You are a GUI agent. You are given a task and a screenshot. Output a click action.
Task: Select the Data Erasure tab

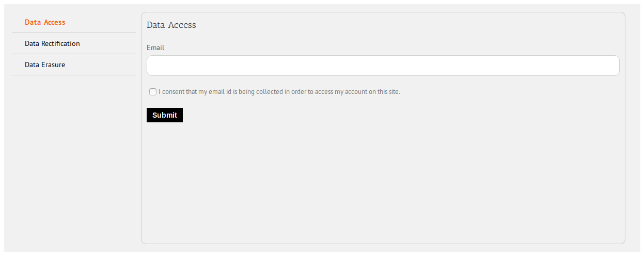pyautogui.click(x=45, y=65)
